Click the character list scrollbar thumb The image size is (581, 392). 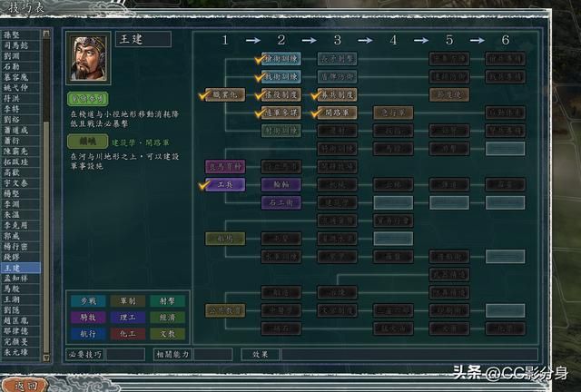click(46, 237)
